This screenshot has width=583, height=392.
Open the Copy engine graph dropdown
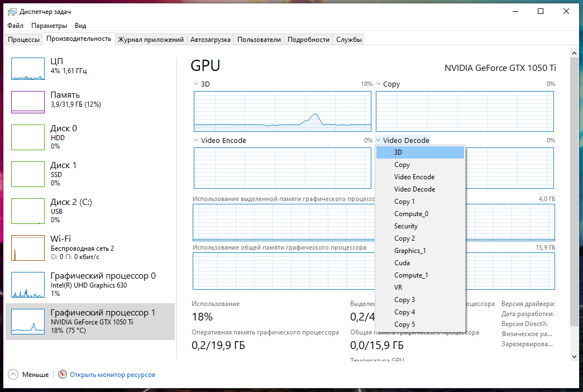tap(378, 84)
